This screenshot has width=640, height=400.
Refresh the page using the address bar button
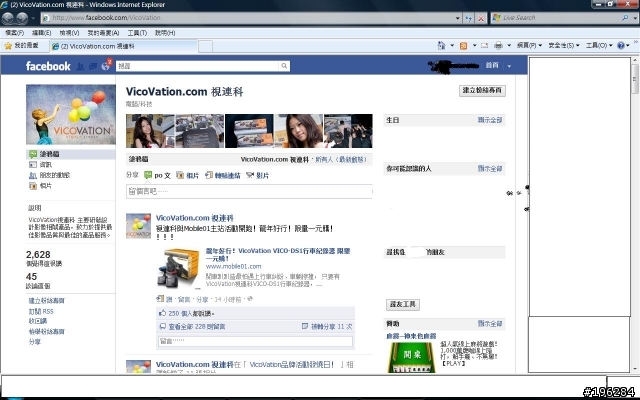[469, 18]
